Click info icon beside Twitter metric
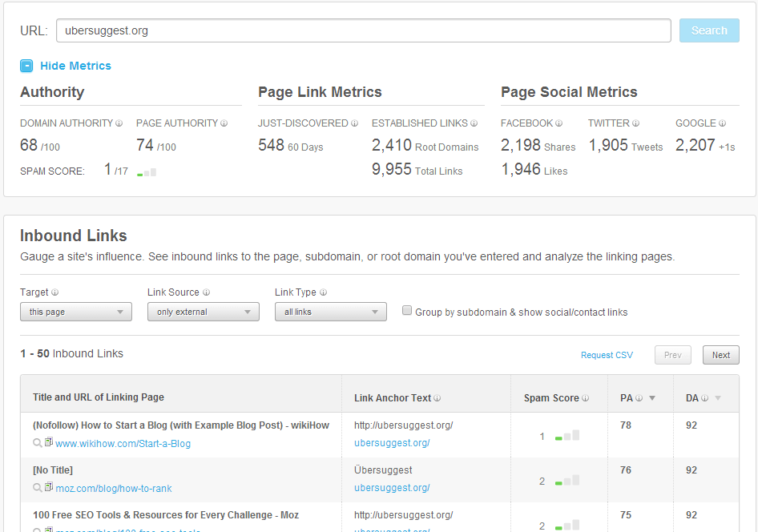The width and height of the screenshot is (758, 532). [x=636, y=123]
